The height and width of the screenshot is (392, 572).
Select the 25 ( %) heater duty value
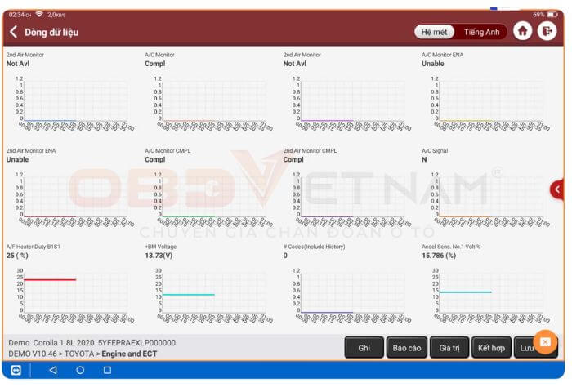(x=17, y=256)
